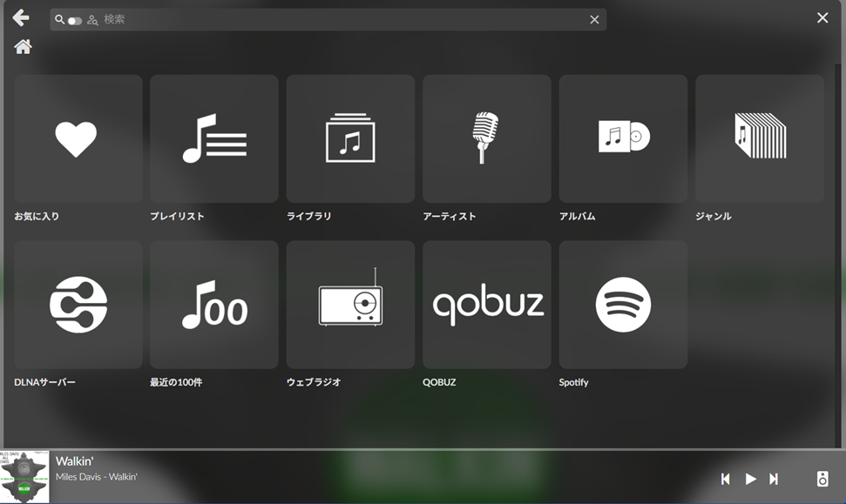The width and height of the screenshot is (846, 504).
Task: Skip to the previous track
Action: [726, 479]
